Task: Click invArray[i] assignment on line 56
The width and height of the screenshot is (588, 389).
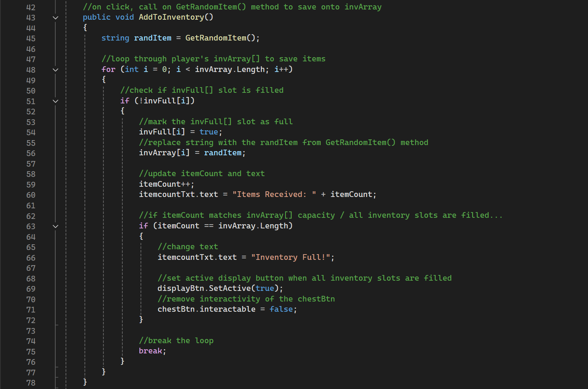Action: point(164,153)
